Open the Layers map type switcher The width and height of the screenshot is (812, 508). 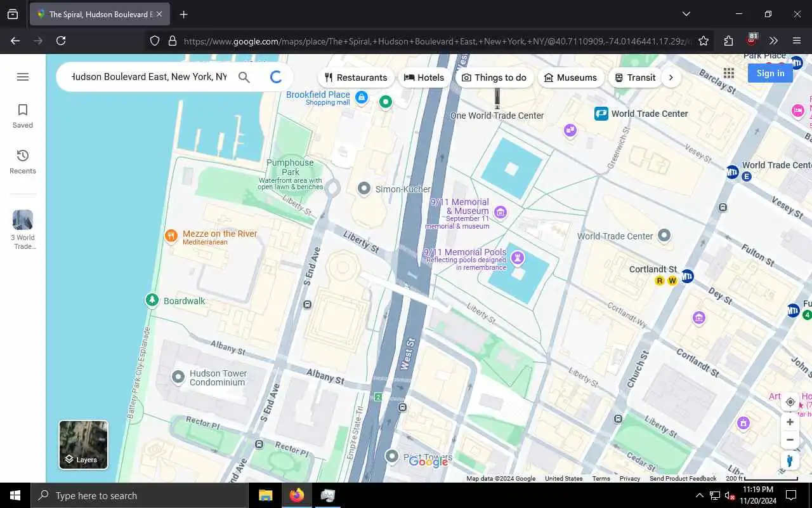coord(84,444)
